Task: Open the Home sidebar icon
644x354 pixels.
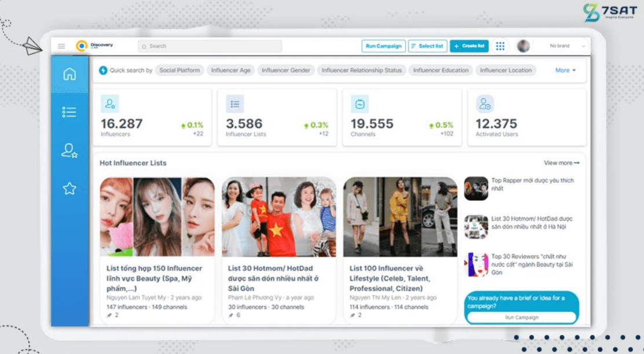Action: pos(69,74)
